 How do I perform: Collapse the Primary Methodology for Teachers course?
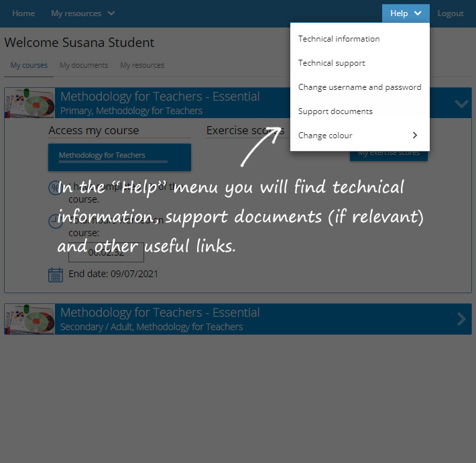(461, 103)
